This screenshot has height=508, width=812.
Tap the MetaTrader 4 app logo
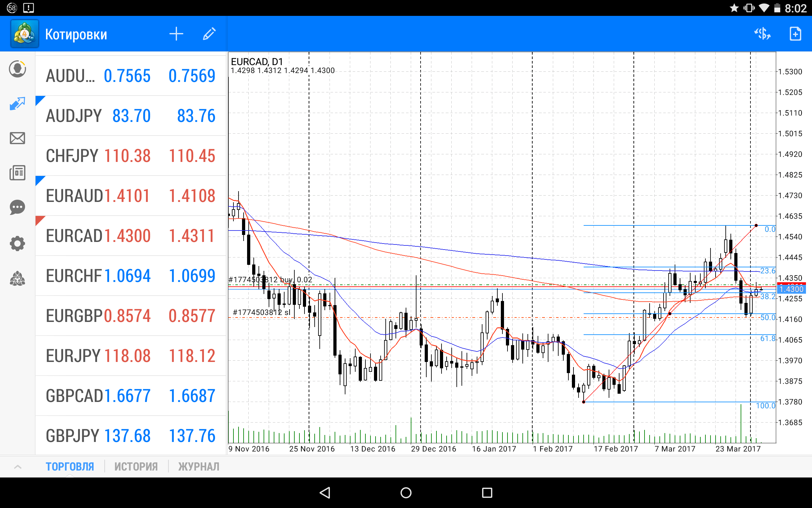tap(24, 34)
